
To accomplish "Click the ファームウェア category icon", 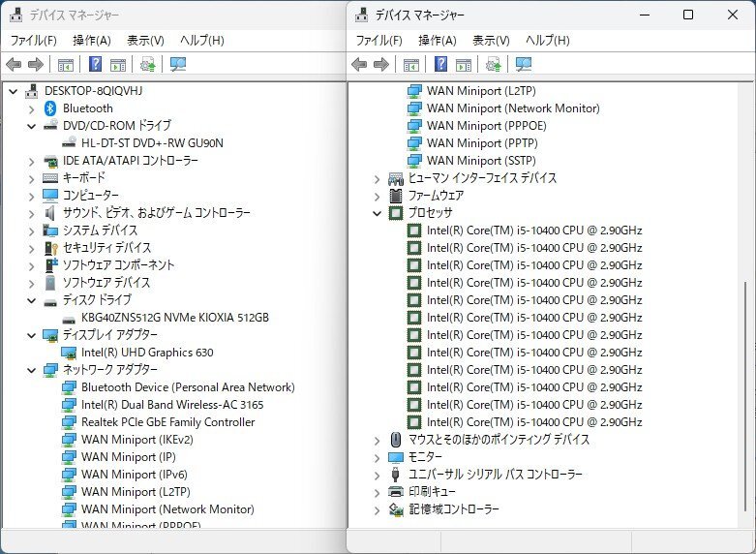I will 395,196.
